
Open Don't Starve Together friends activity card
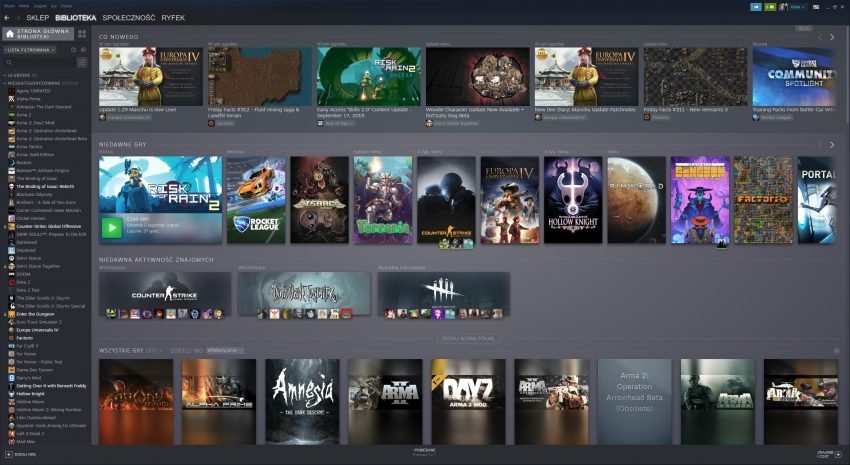304,295
